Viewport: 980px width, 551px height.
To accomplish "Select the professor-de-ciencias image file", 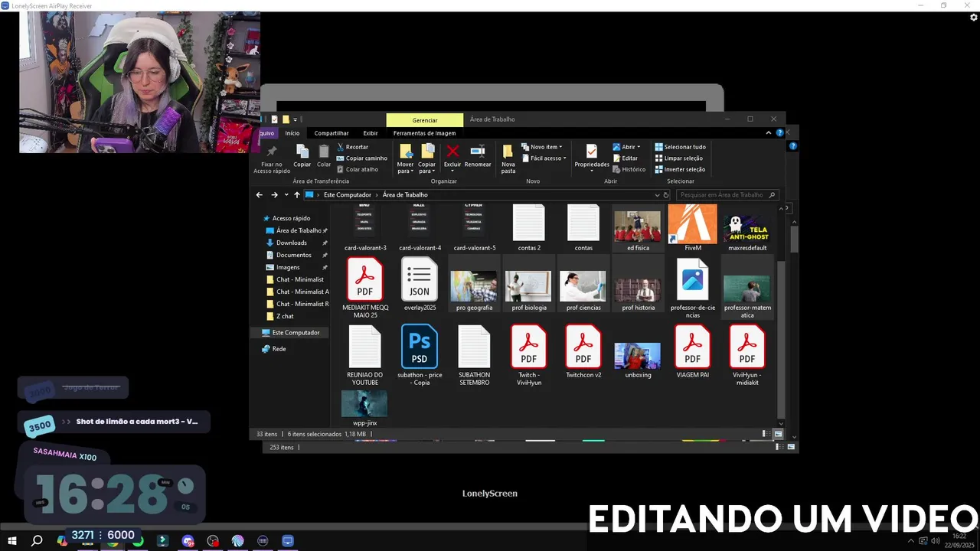I will [x=693, y=288].
